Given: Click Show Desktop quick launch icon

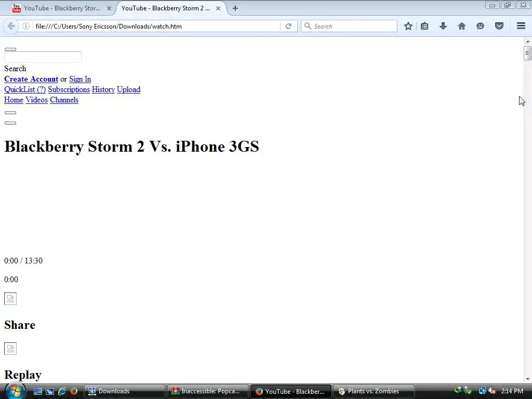Looking at the screenshot, I should point(37,392).
